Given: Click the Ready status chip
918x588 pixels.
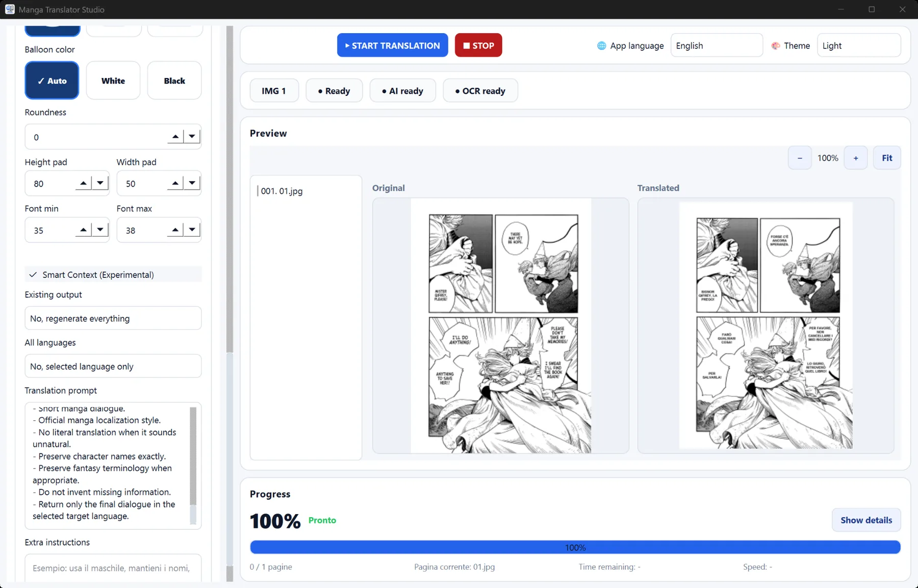Looking at the screenshot, I should 334,91.
